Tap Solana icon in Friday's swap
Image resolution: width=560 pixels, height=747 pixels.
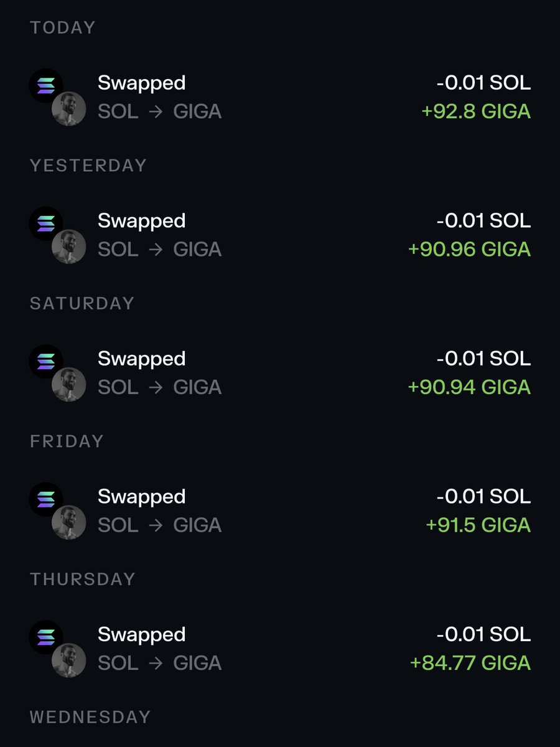point(46,500)
